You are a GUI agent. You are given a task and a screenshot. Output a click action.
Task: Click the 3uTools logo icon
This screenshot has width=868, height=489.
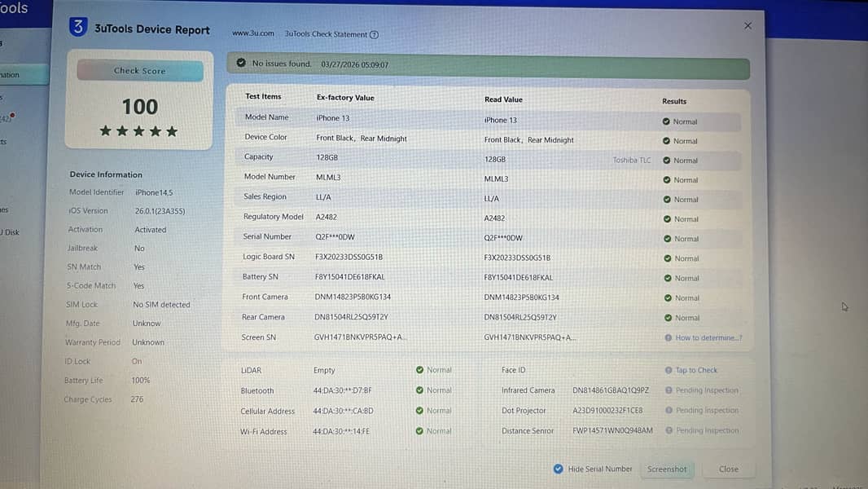pyautogui.click(x=78, y=27)
